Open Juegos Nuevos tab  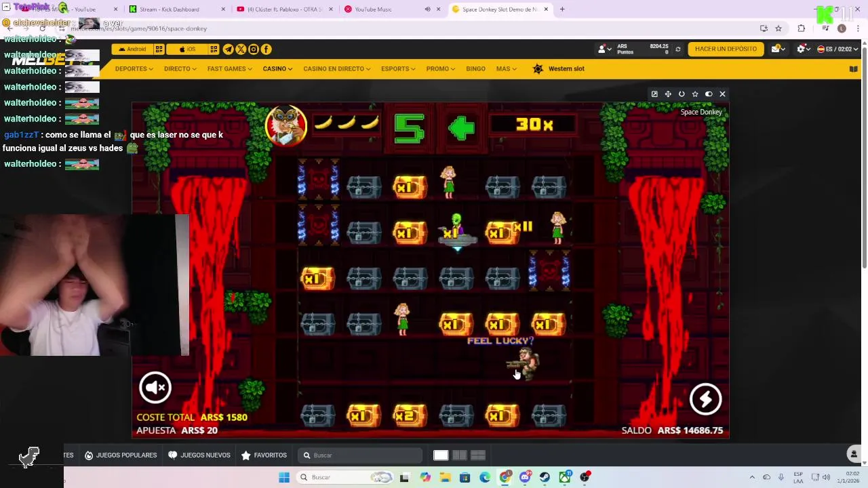click(199, 455)
